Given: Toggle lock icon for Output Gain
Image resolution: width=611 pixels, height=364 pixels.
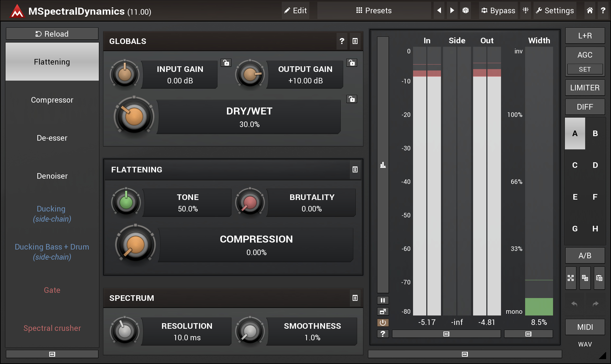Looking at the screenshot, I should coord(352,63).
